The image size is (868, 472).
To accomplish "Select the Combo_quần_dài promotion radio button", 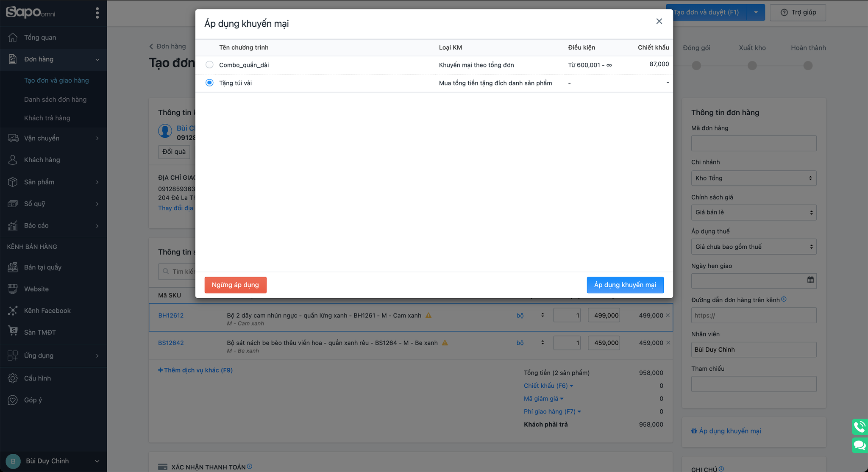I will (209, 65).
